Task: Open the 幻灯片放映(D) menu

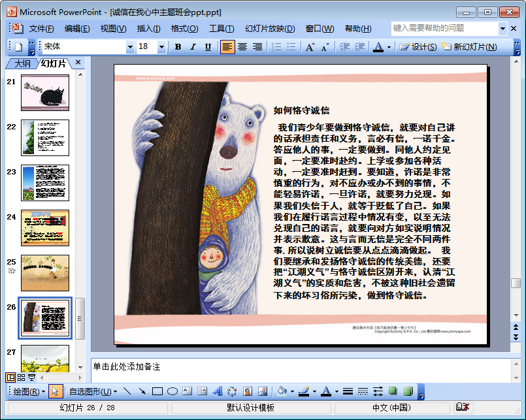Action: [x=270, y=29]
